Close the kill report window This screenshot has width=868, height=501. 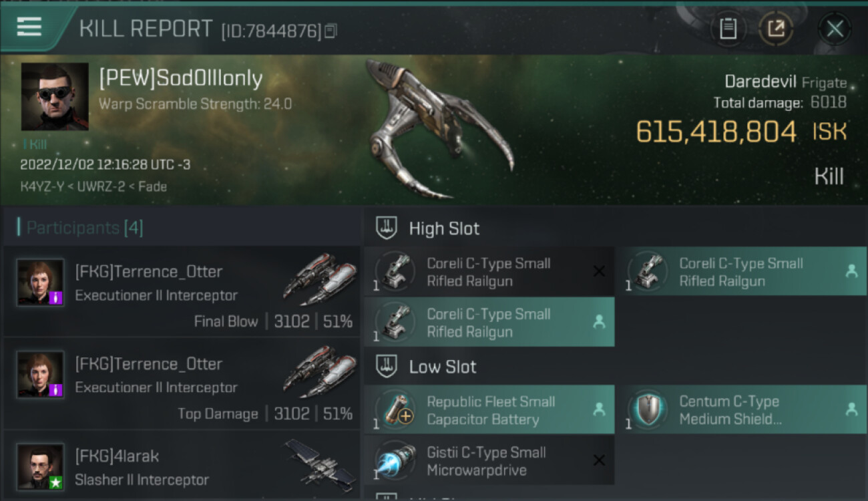[835, 29]
